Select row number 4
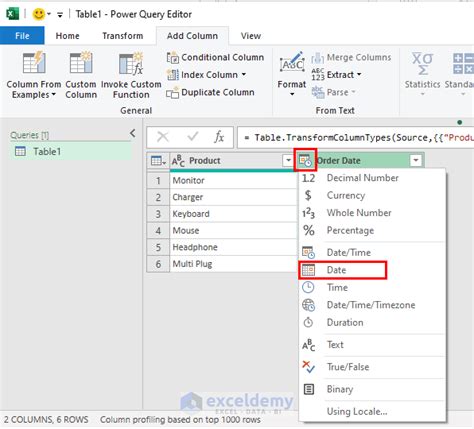474x429 pixels. coord(158,230)
